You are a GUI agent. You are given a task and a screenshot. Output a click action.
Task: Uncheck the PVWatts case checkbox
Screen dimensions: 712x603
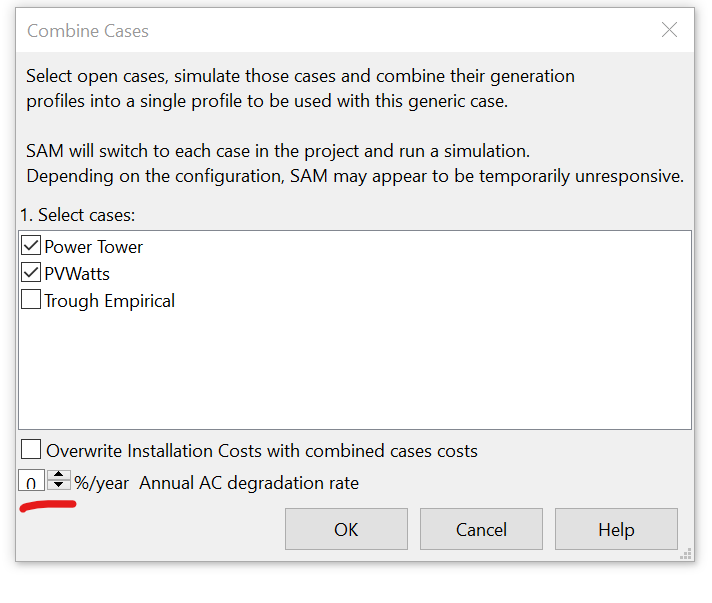click(31, 273)
